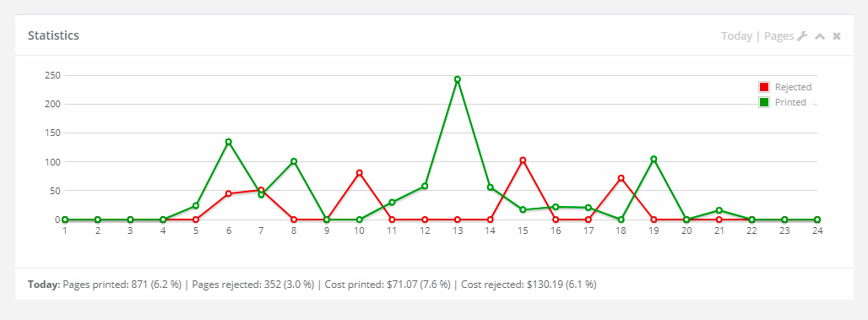Click the bold Today: footer label
The image size is (868, 320).
click(44, 285)
